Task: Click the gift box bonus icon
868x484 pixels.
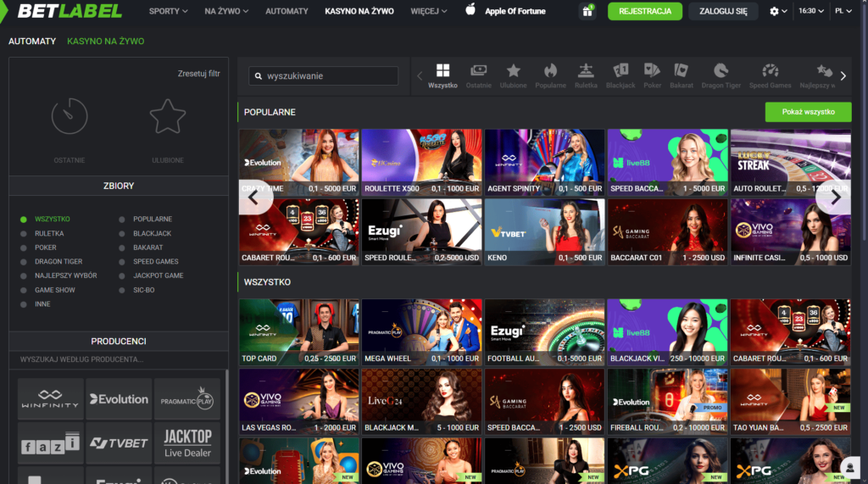Action: point(587,11)
